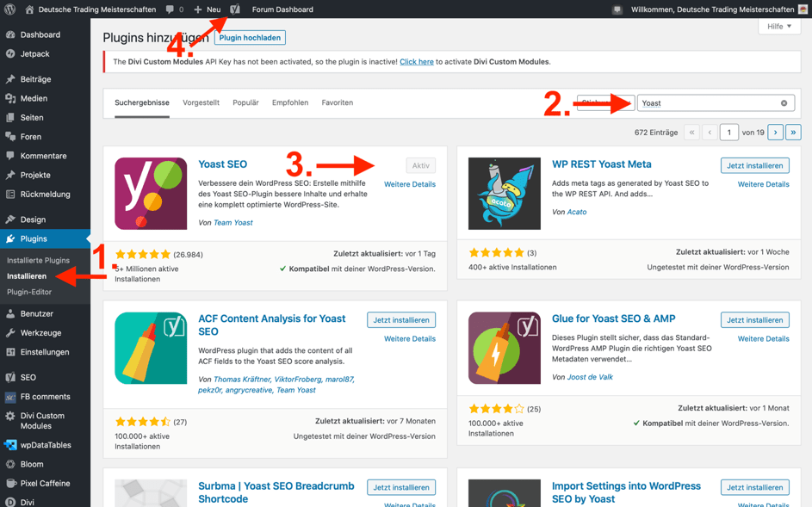Install Glue for Yoast SEO & AMP
The width and height of the screenshot is (812, 507).
tap(754, 320)
